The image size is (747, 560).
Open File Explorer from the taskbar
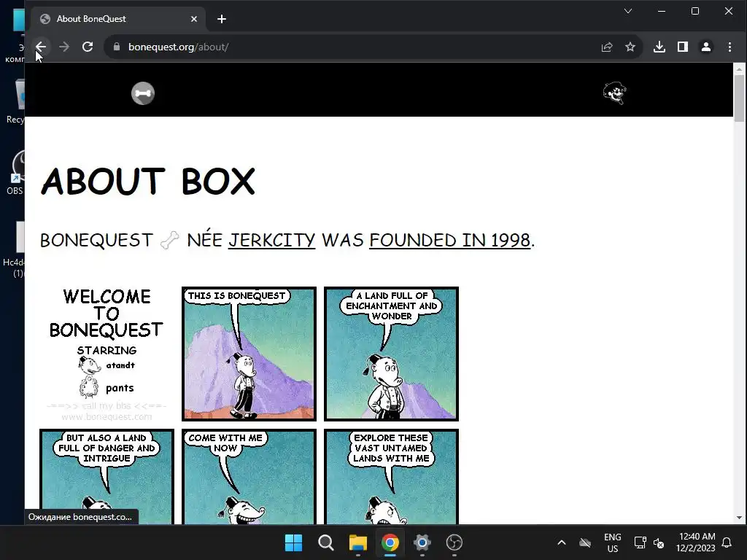coord(357,542)
